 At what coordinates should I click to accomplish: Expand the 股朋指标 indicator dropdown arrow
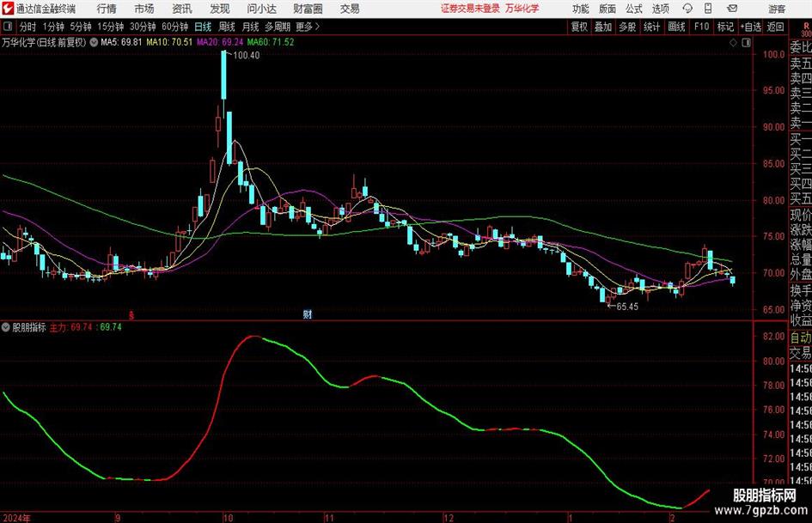pos(6,327)
